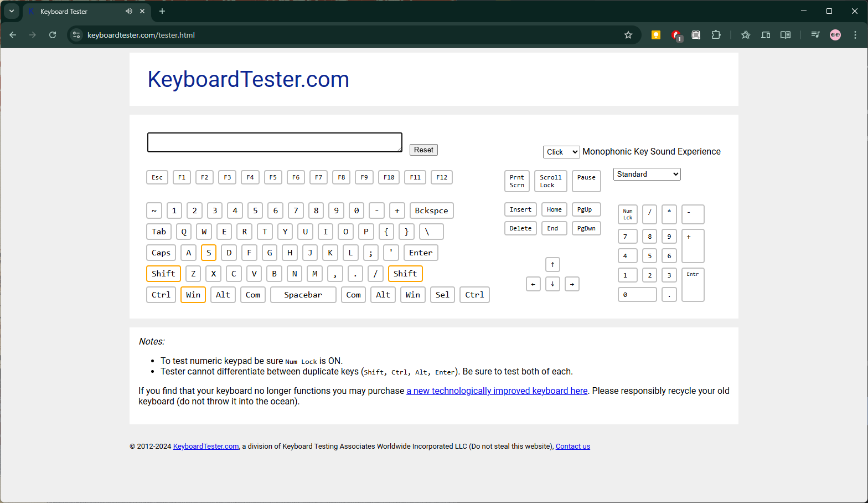Click the F12 key

442,177
